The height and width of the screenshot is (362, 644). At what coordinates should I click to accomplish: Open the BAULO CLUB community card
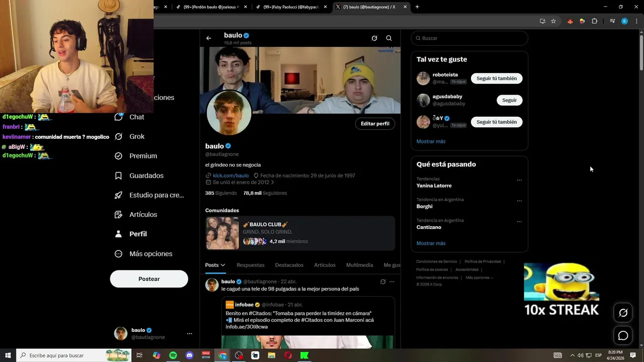[x=300, y=233]
